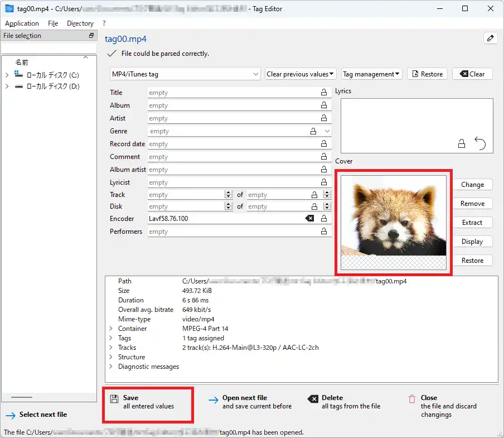Open the Directory menu

click(x=80, y=23)
